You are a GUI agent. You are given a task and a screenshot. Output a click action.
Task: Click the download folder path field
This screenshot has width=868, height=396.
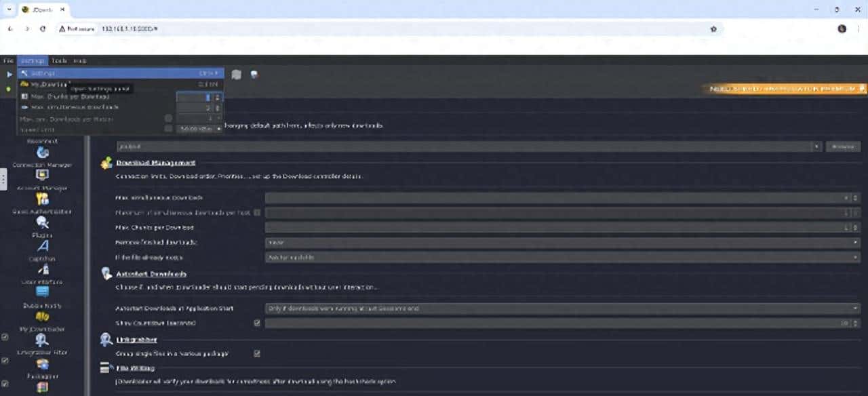pyautogui.click(x=468, y=146)
